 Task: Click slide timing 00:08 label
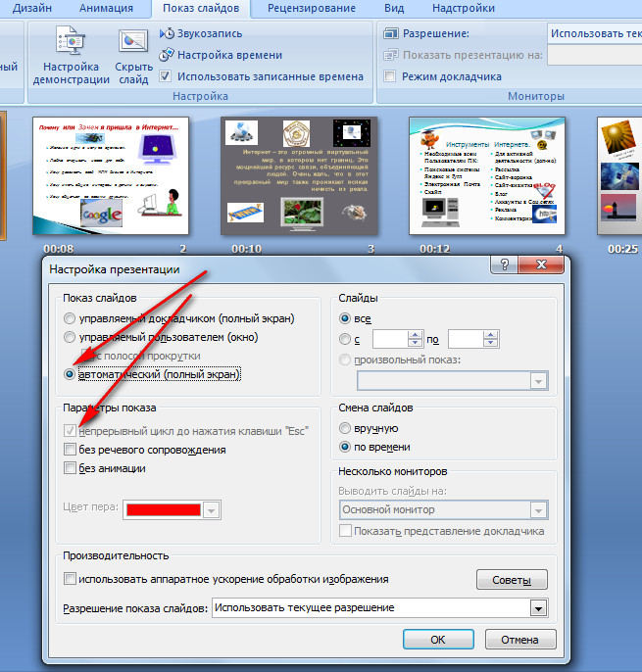coord(59,249)
